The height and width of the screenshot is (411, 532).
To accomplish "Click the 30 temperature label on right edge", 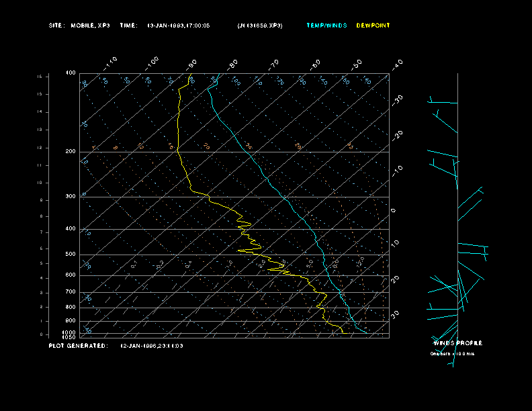I will point(396,314).
